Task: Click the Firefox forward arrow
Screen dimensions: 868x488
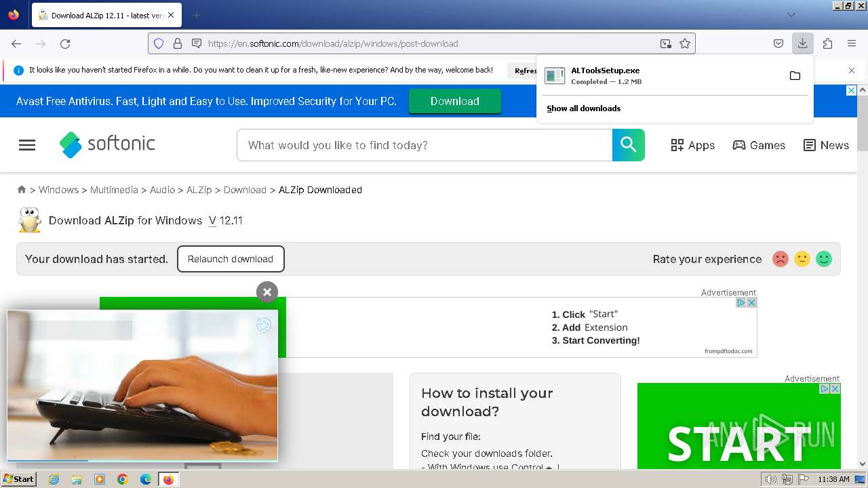Action: (x=41, y=43)
